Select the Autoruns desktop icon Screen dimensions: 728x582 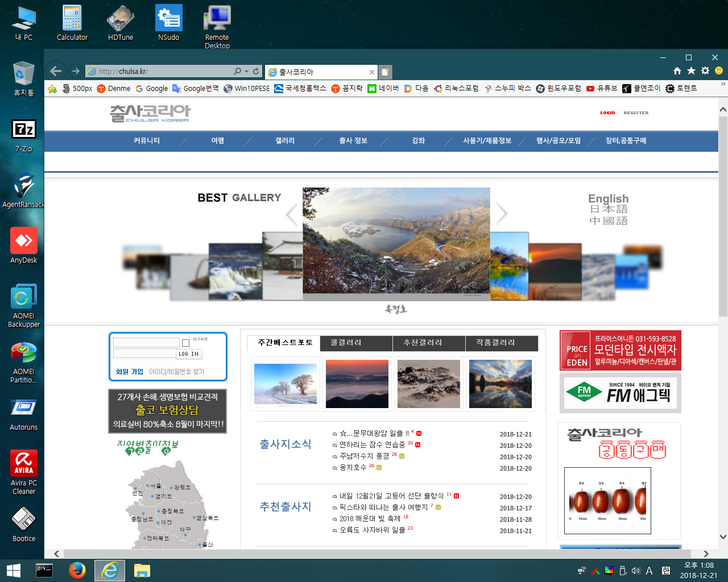[24, 414]
